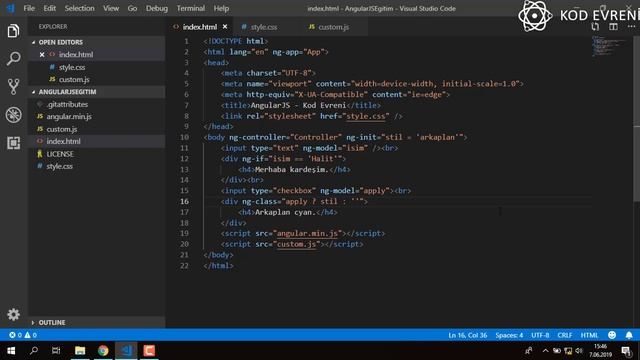The image size is (640, 360).
Task: Open the Selection menu
Action: pyautogui.click(x=79, y=8)
